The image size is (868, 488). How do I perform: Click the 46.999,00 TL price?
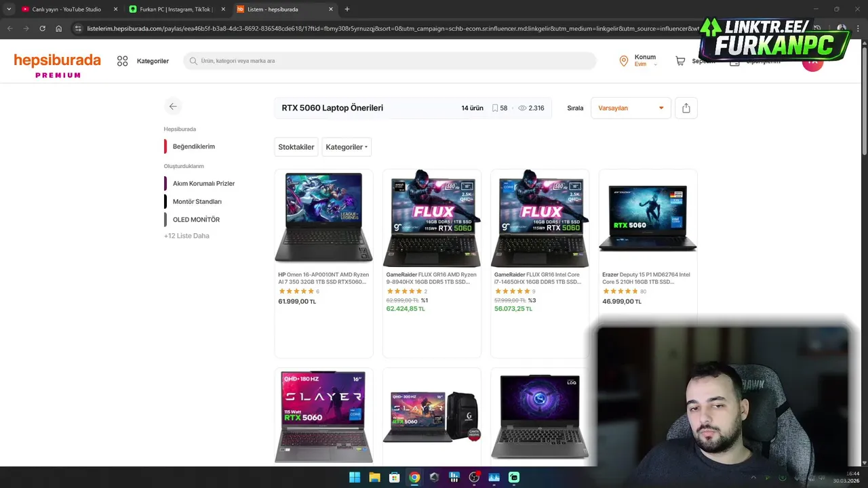pyautogui.click(x=621, y=302)
